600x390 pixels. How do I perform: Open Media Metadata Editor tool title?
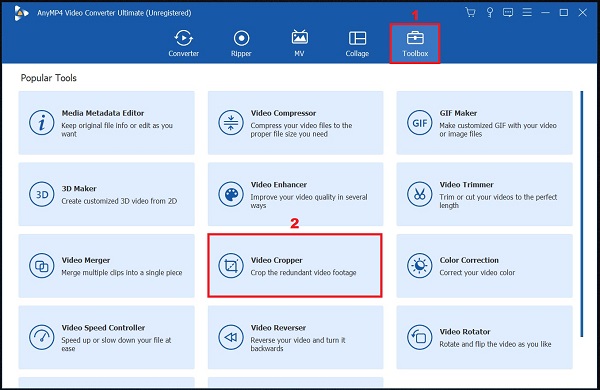tap(103, 113)
